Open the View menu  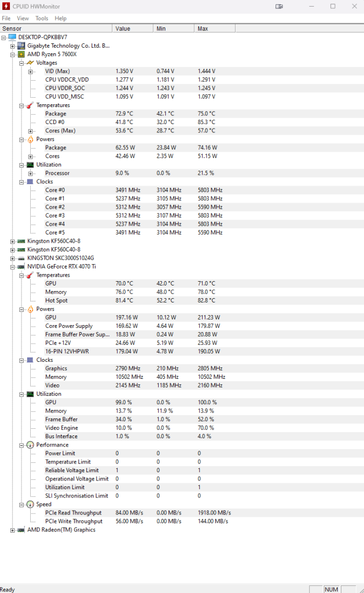[23, 18]
